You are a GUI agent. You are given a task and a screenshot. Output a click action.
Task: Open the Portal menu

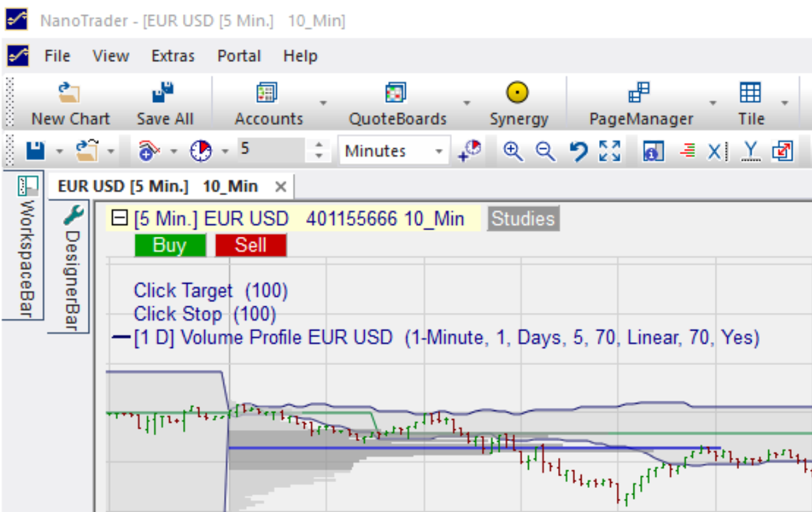[239, 56]
